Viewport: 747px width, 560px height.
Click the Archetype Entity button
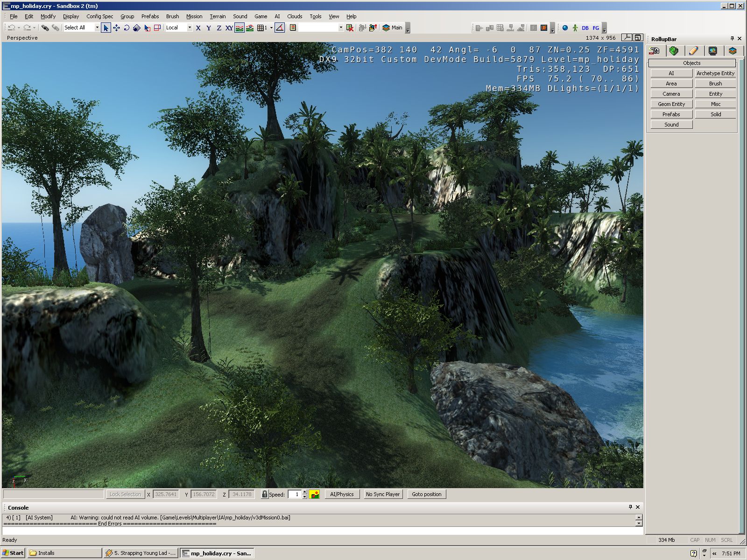click(715, 73)
